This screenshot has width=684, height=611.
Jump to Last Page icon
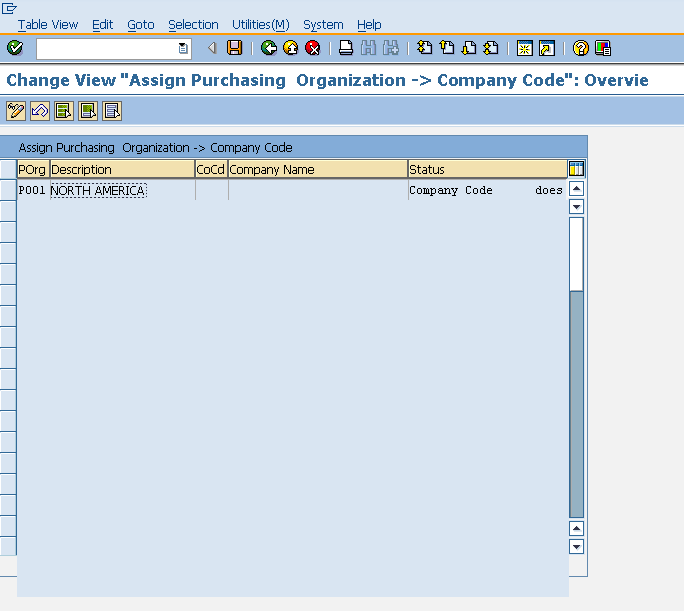(491, 48)
